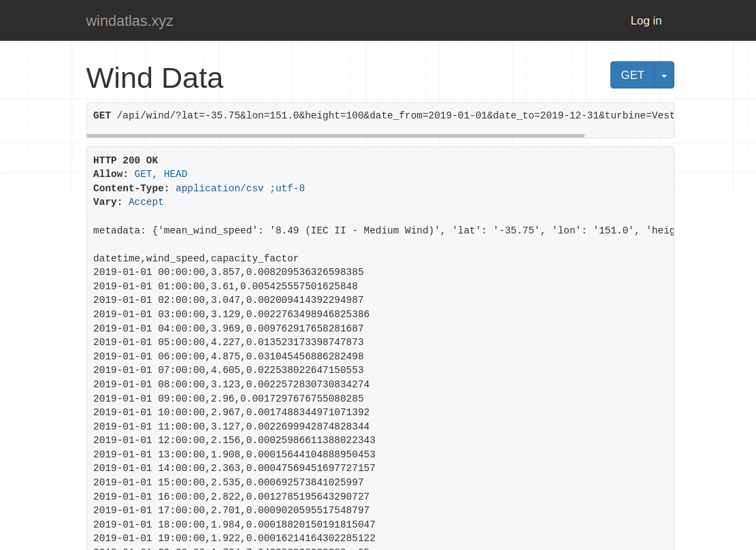Click the 2019-01-01 09:00:00 data row
Screen dimensions: 756x550
click(x=229, y=399)
